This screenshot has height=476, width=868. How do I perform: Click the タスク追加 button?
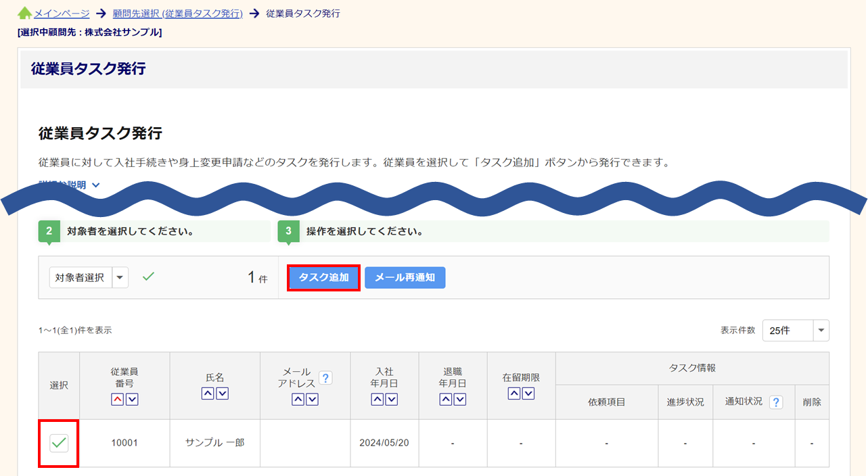coord(323,277)
